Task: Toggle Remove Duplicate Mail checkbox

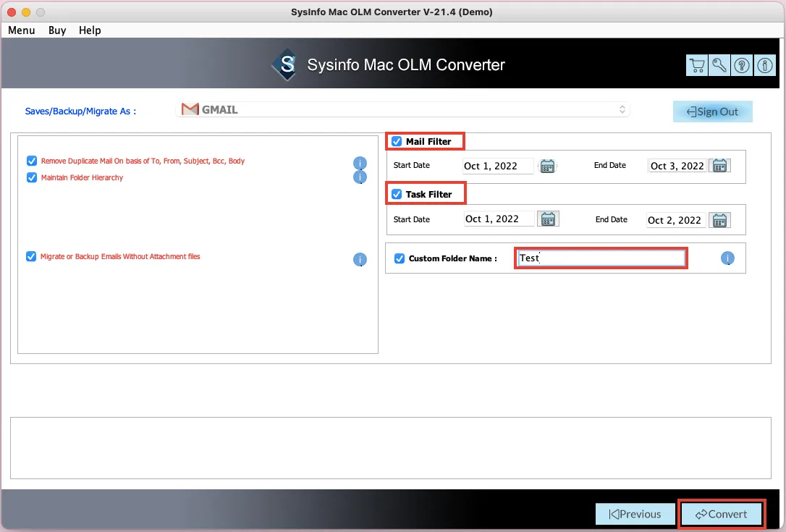Action: coord(32,161)
